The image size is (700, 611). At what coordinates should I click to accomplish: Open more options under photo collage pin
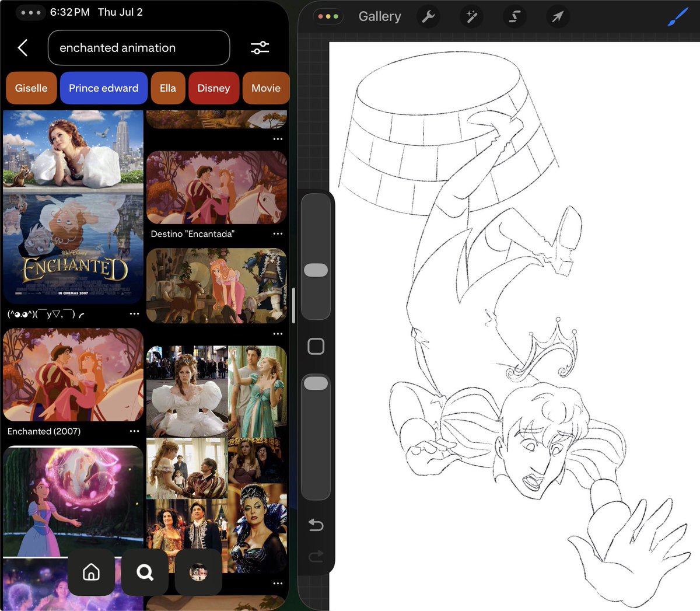click(x=278, y=584)
